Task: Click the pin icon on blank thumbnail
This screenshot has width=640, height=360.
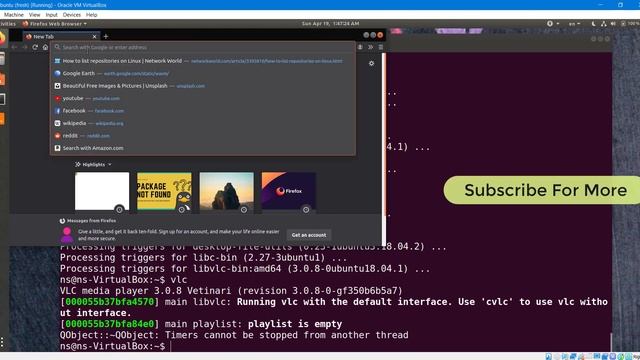Action: (119, 210)
